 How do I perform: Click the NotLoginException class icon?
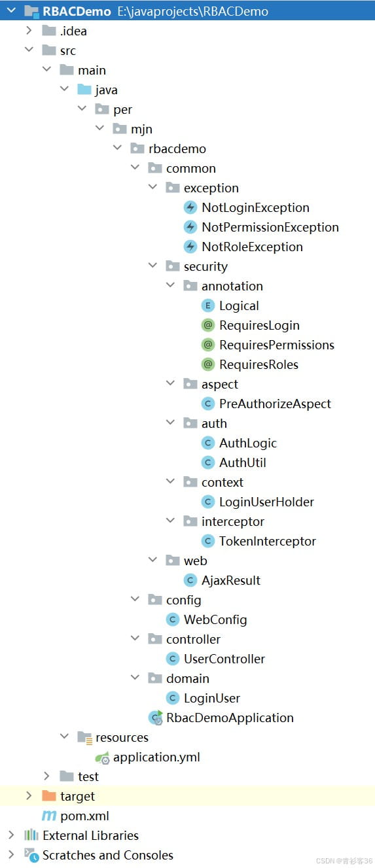(190, 207)
